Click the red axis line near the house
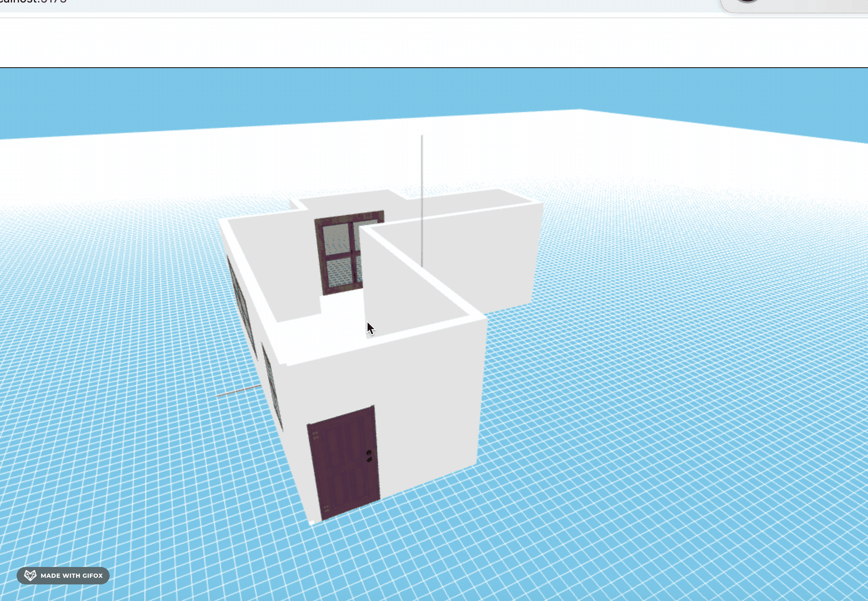 point(238,391)
